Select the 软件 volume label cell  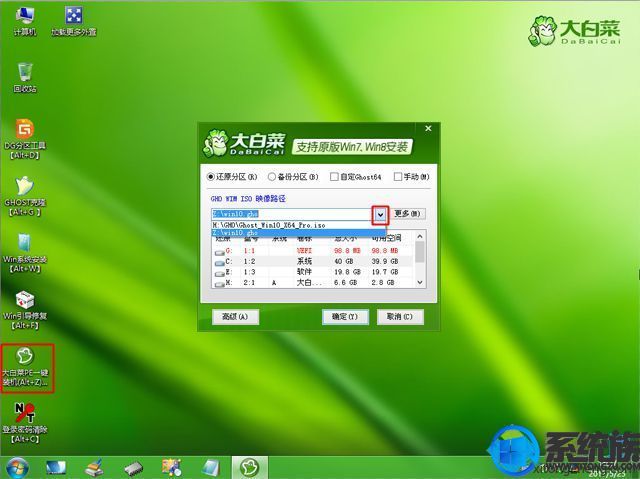click(304, 272)
